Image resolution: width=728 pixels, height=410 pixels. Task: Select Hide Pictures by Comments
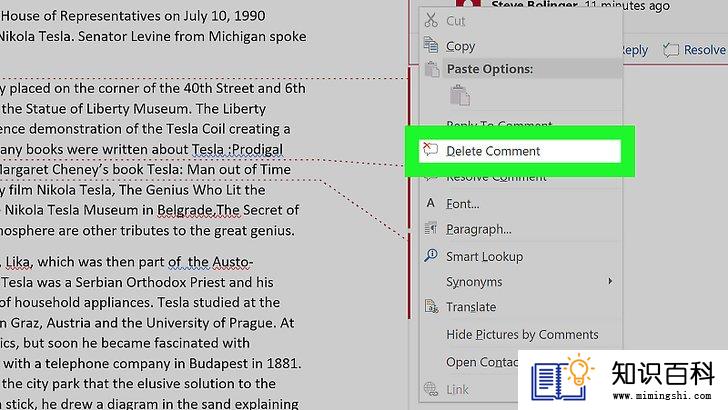(520, 334)
